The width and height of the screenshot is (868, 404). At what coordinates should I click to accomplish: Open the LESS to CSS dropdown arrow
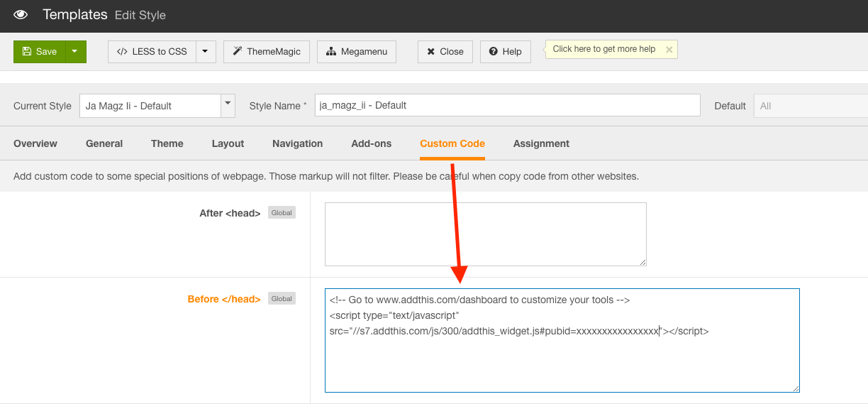pos(205,51)
